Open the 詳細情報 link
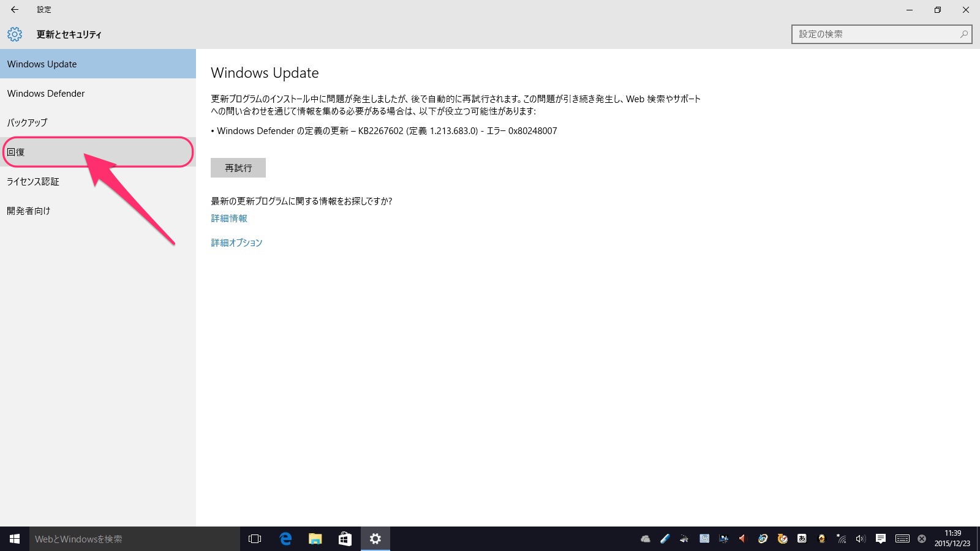Viewport: 980px width, 551px height. tap(229, 219)
